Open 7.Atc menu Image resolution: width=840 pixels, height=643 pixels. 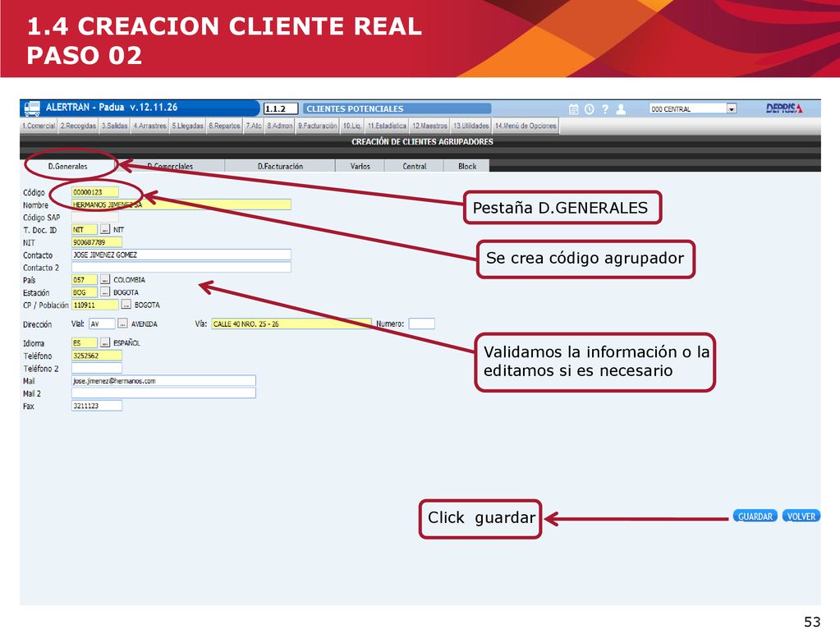click(254, 126)
